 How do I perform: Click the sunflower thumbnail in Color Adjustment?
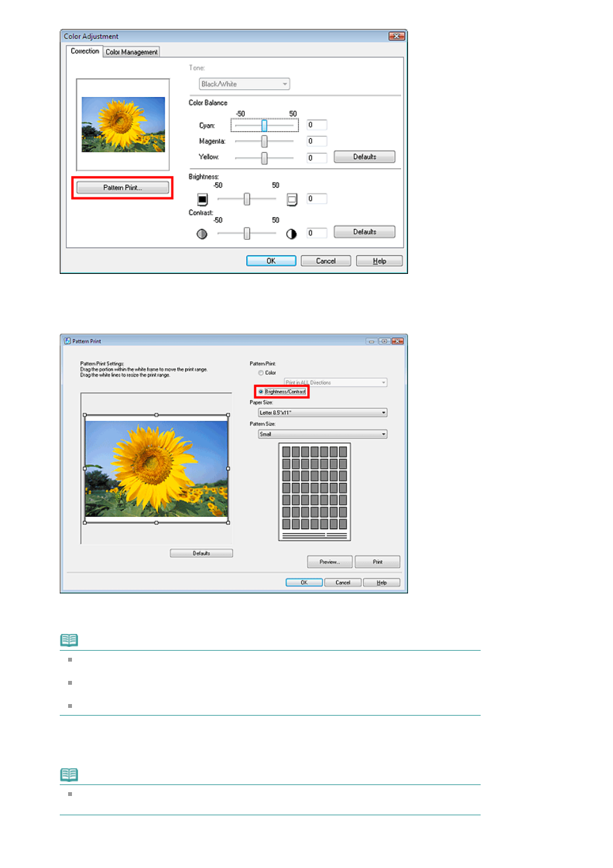pyautogui.click(x=123, y=125)
